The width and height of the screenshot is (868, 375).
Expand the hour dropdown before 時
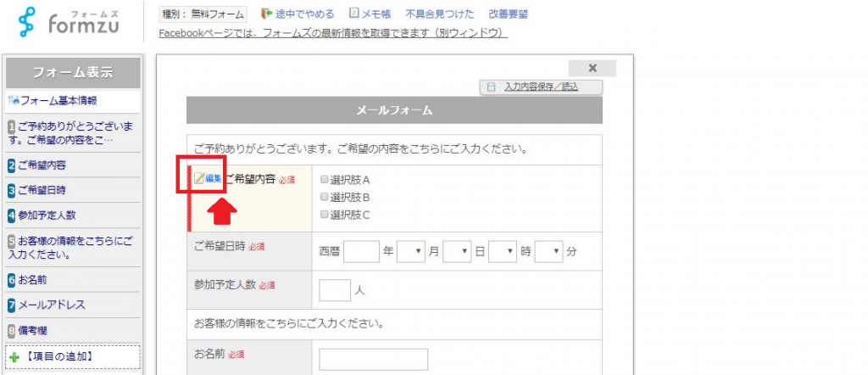coord(502,251)
